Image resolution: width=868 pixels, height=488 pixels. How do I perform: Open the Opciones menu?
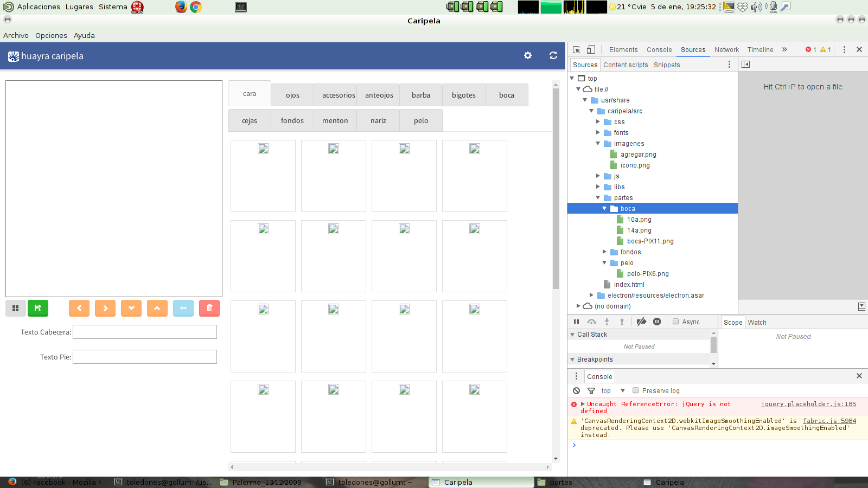(x=51, y=35)
